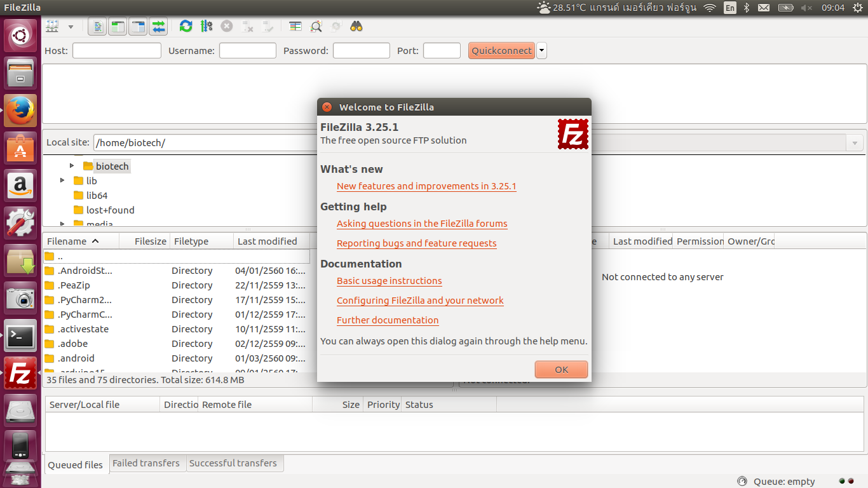Open 'Asking questions in the FileZilla forums' link
Image resolution: width=868 pixels, height=488 pixels.
422,224
